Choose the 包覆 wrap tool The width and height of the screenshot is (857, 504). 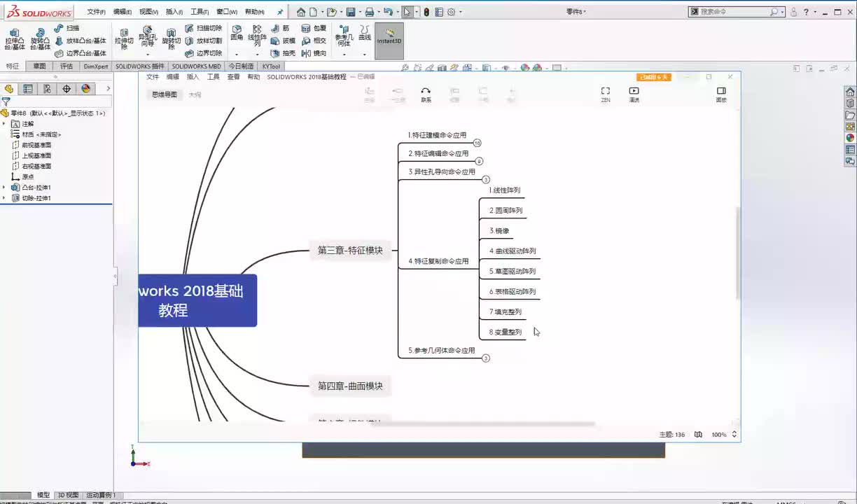point(314,28)
